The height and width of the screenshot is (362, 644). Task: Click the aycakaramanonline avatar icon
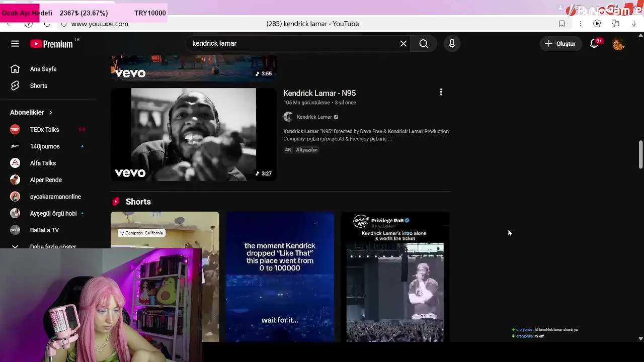click(x=15, y=197)
